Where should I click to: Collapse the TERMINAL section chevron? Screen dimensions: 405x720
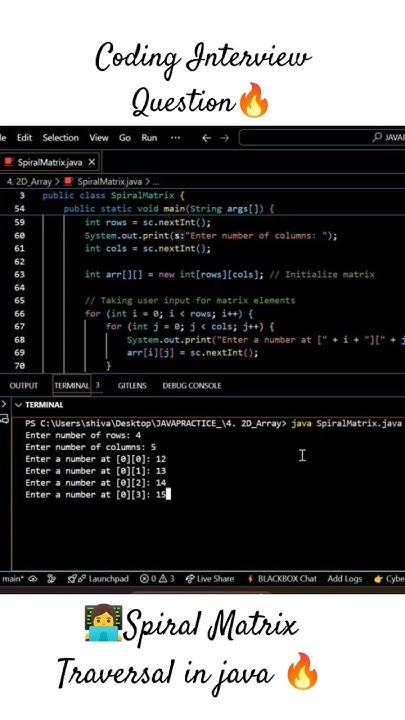[x=18, y=405]
